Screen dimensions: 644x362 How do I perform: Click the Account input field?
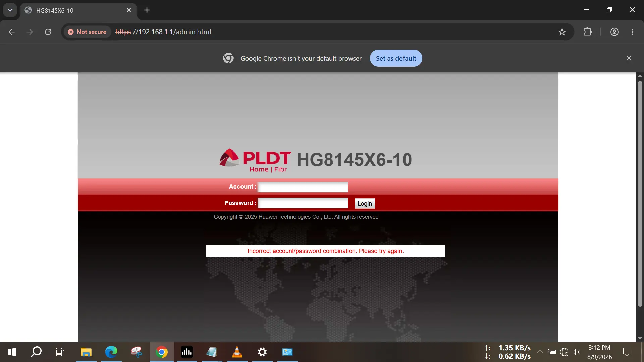[x=303, y=187]
